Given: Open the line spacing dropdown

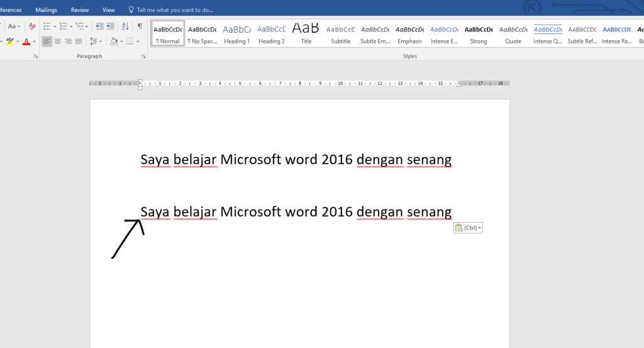Looking at the screenshot, I should pos(95,42).
